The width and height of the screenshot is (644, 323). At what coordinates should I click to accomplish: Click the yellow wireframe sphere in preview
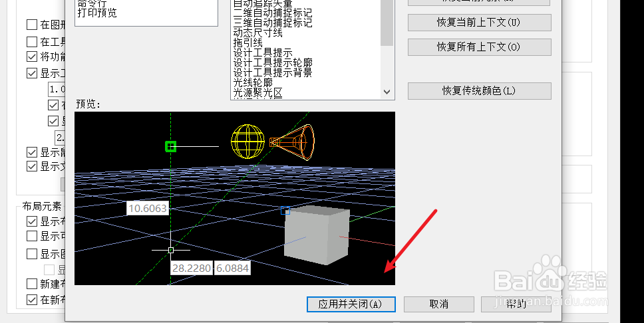click(247, 142)
